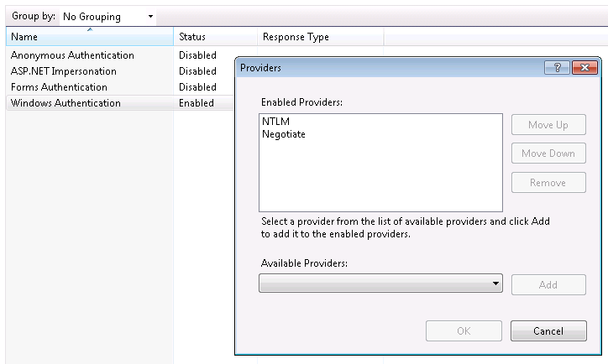Close the Providers dialog

pyautogui.click(x=583, y=68)
